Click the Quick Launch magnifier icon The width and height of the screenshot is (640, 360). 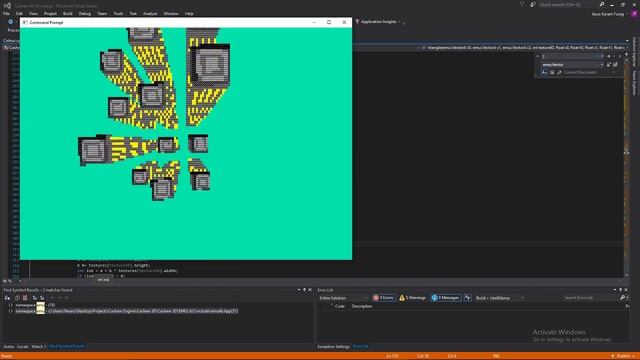coord(602,4)
